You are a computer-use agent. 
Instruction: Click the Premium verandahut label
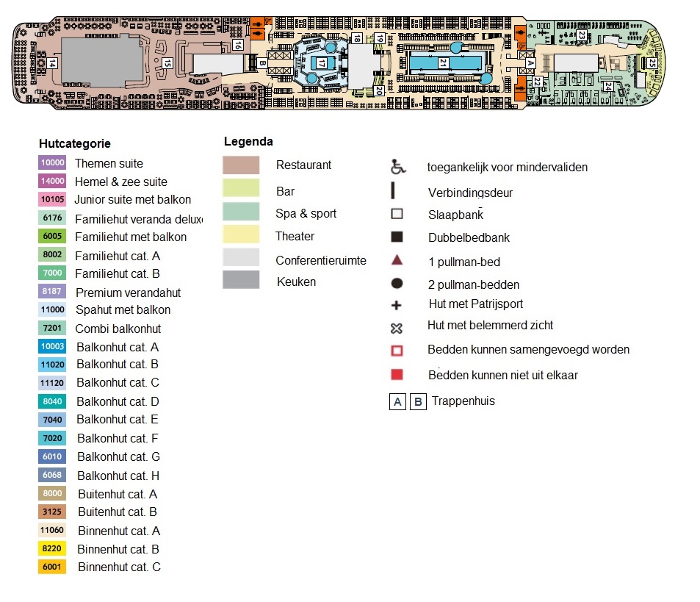pyautogui.click(x=128, y=293)
